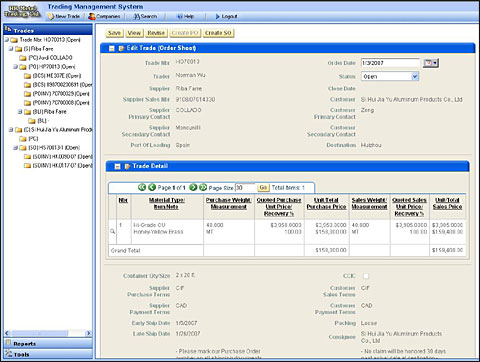
Task: Click the tree panel horizontal scrollbar
Action: coord(48,333)
